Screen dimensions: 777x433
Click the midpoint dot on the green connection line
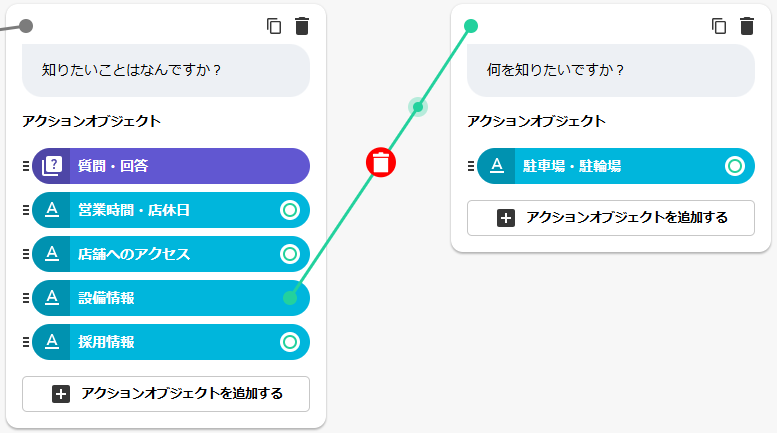[x=418, y=107]
